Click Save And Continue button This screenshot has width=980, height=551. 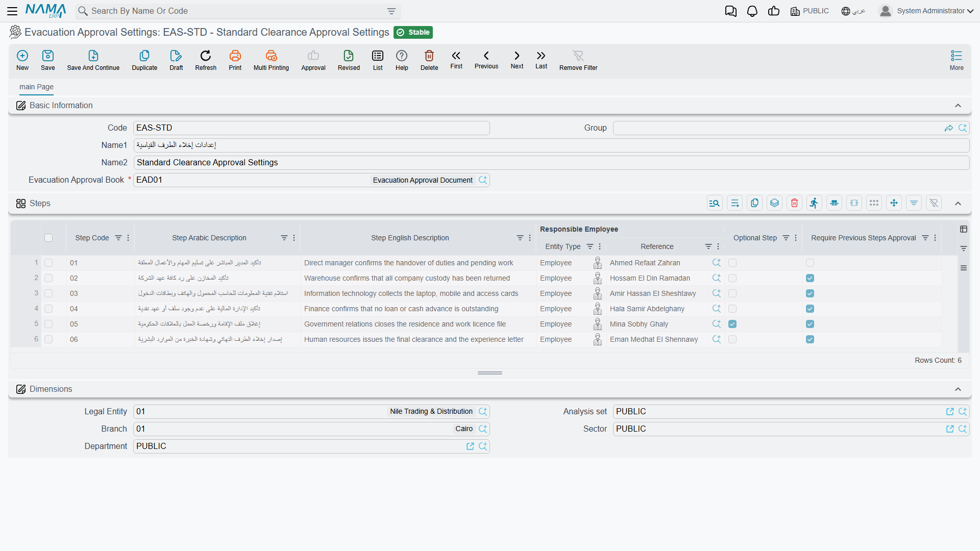point(93,60)
